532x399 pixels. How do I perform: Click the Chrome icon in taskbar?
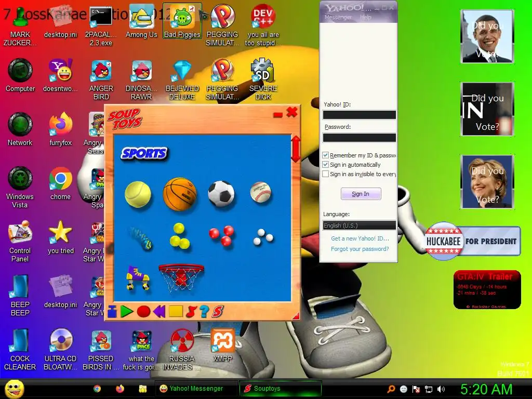click(x=97, y=389)
